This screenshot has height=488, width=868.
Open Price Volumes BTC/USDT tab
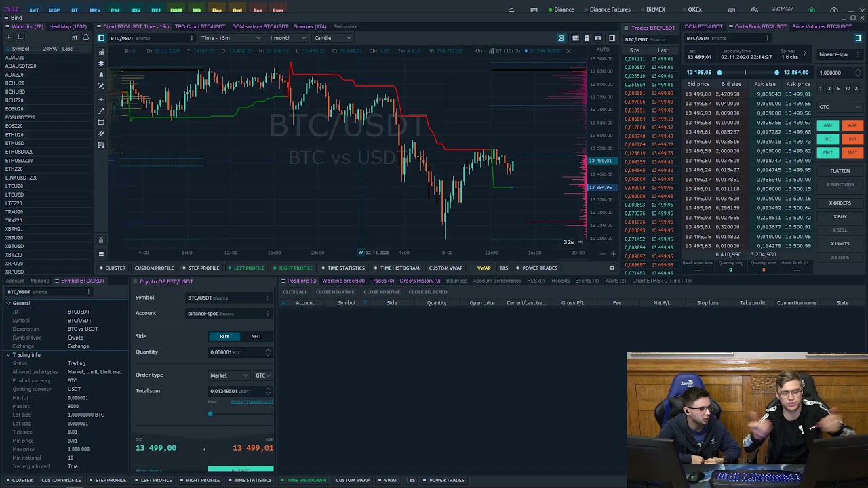[x=821, y=26]
